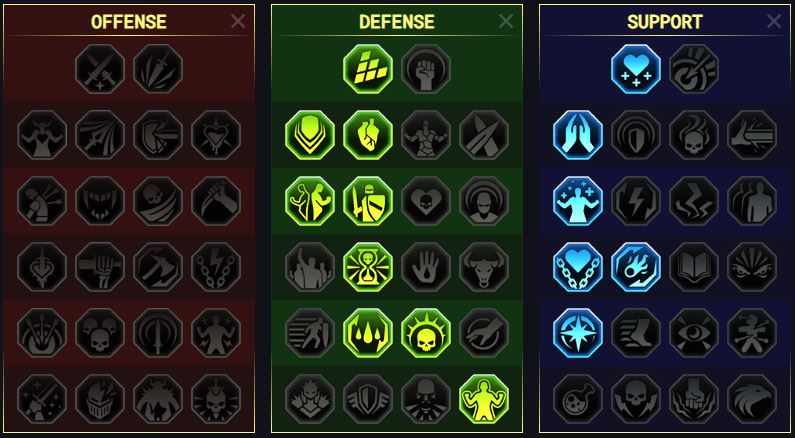Screen dimensions: 795x438
Task: Select the bull head mastery in Defense
Action: pos(484,267)
